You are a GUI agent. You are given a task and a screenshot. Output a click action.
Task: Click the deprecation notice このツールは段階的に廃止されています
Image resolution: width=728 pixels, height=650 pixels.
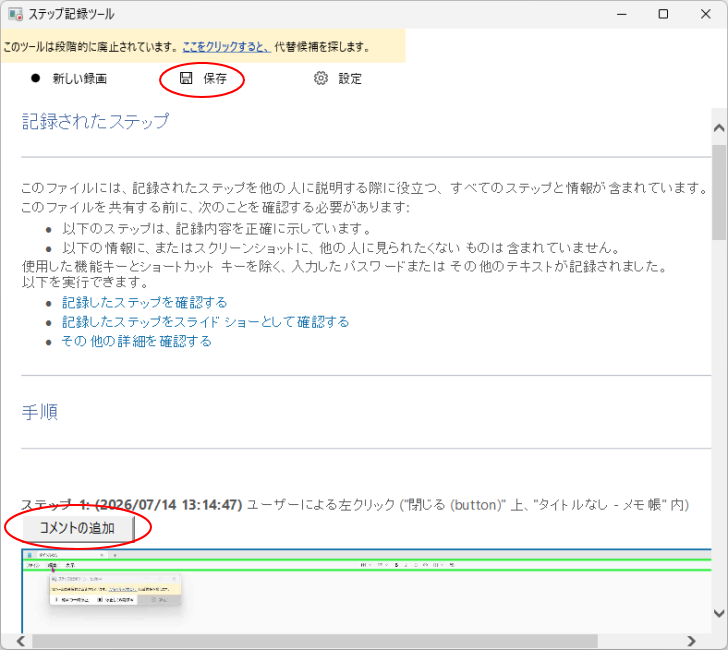click(91, 46)
